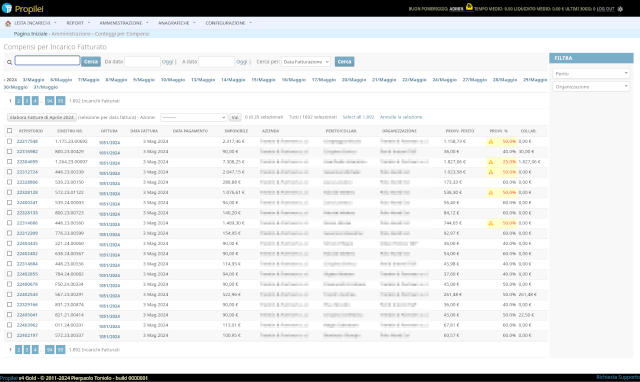640x382 pixels.
Task: Click the Da data input field
Action: tap(142, 62)
